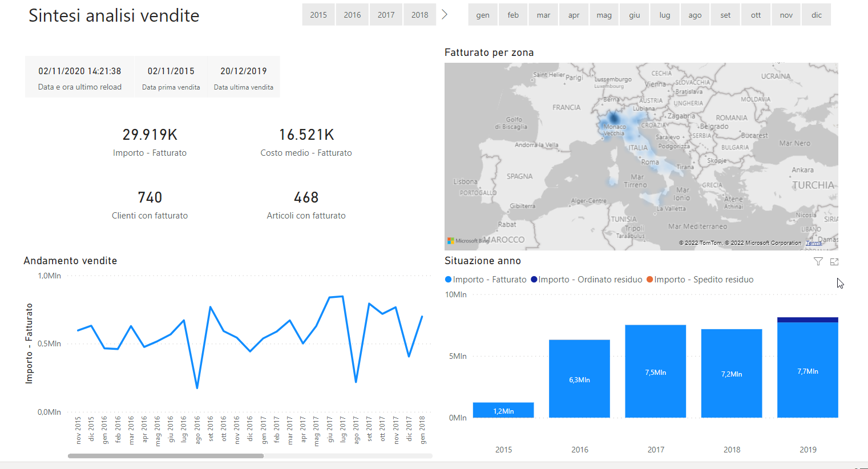Click the Andamento vendite horizontal scrollbar

165,456
